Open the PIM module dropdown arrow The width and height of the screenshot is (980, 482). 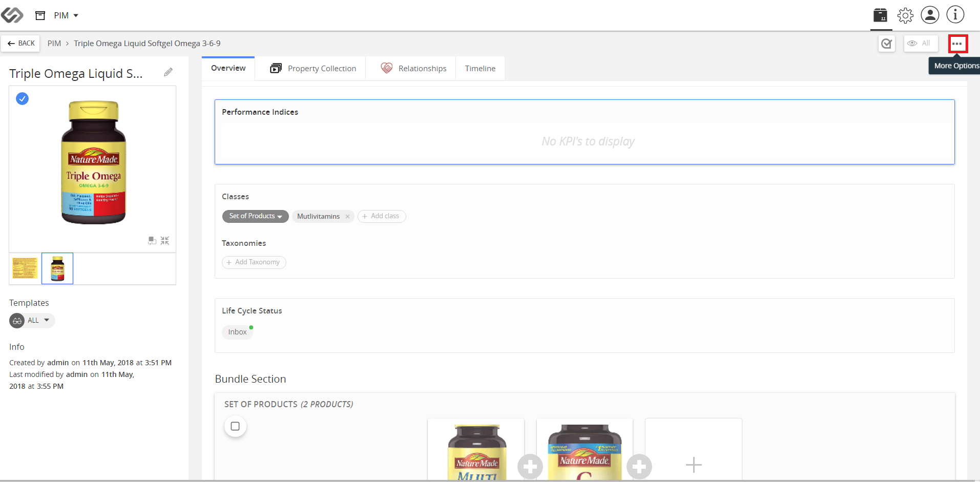coord(76,15)
